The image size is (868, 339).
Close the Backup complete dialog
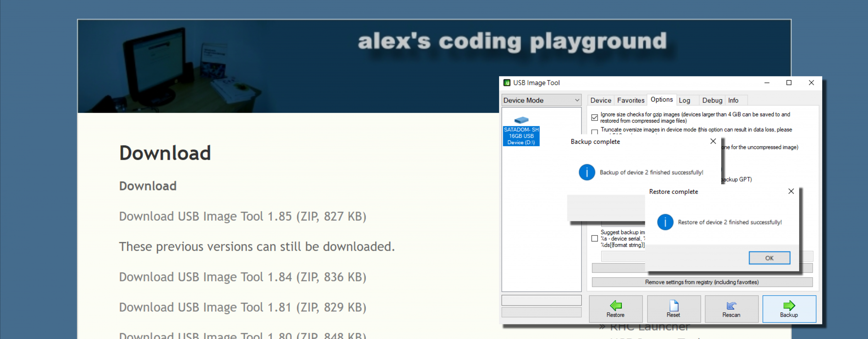[x=713, y=142]
